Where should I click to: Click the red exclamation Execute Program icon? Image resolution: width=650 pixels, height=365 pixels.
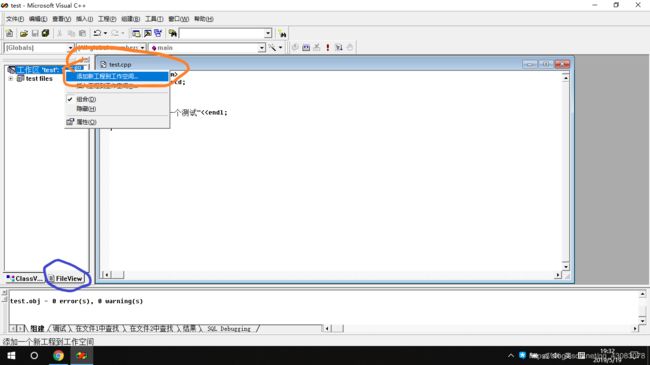(327, 47)
